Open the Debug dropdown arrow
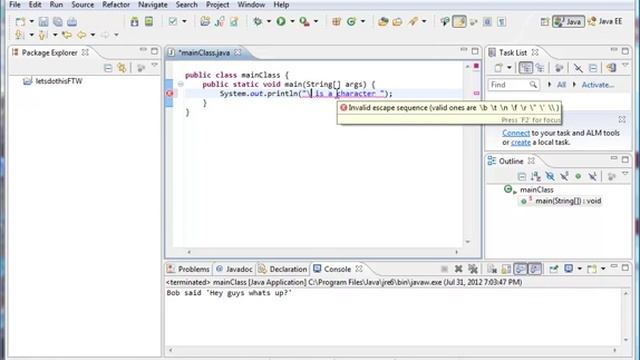 [x=269, y=21]
